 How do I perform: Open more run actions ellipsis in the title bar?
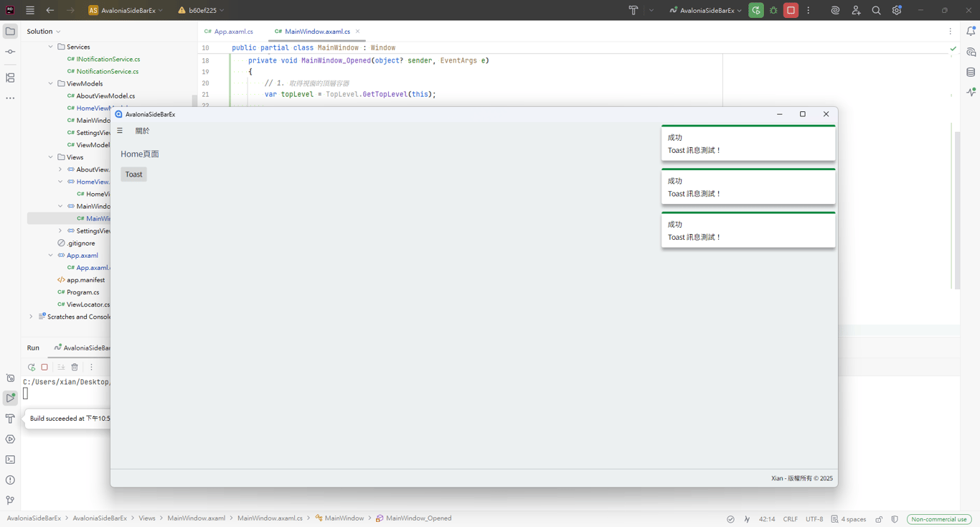click(x=809, y=11)
